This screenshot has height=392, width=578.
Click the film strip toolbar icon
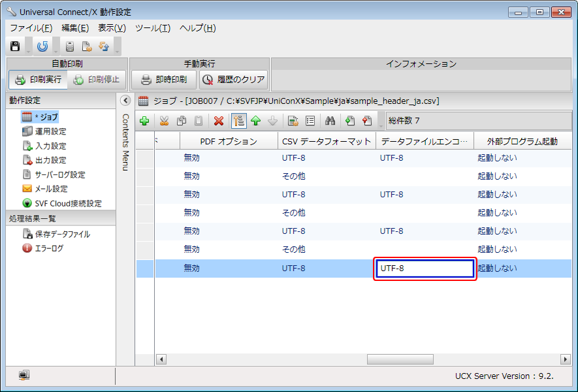click(70, 46)
